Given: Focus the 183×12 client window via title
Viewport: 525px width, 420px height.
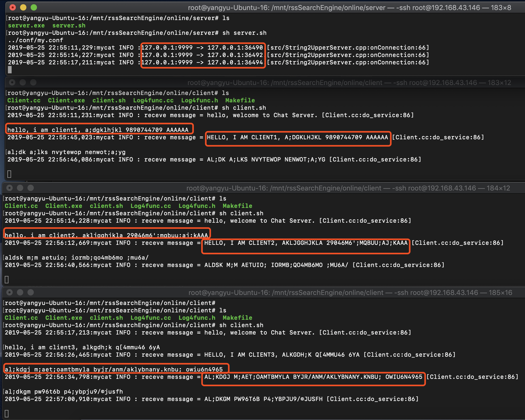Looking at the screenshot, I should point(349,83).
